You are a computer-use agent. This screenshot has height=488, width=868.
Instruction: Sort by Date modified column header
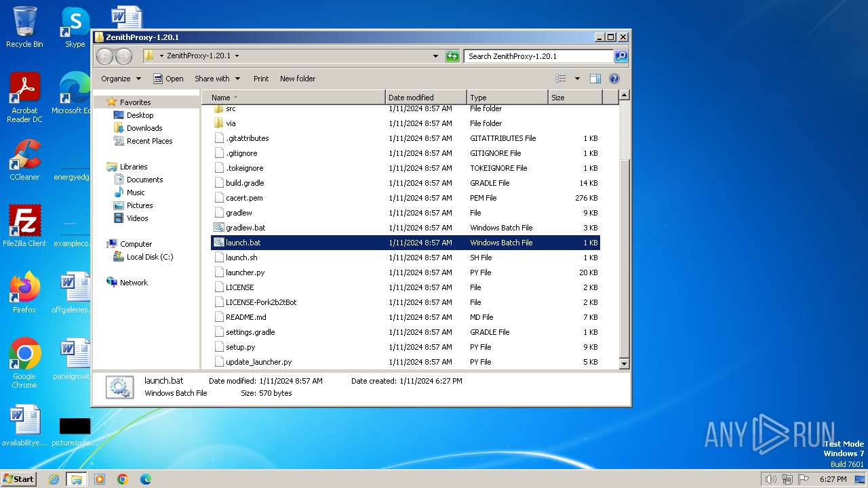click(426, 98)
